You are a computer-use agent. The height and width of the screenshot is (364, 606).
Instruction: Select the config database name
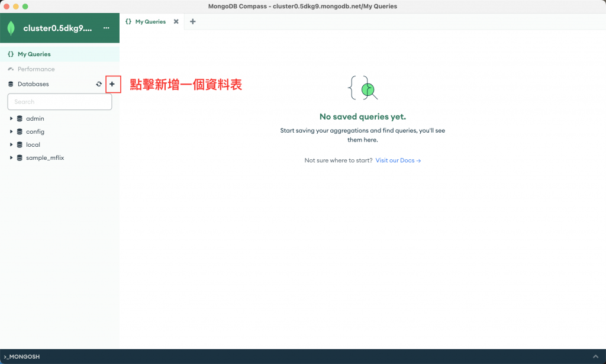(35, 132)
